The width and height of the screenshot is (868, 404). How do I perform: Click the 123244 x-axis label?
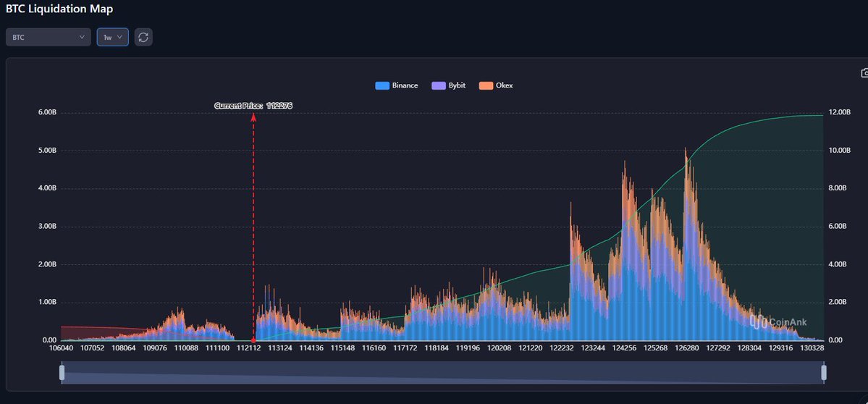click(x=593, y=348)
